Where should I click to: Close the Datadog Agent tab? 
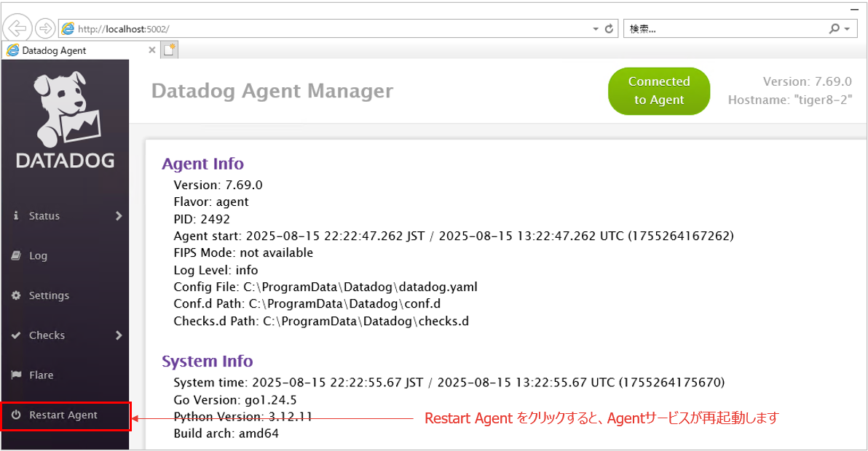pyautogui.click(x=152, y=50)
